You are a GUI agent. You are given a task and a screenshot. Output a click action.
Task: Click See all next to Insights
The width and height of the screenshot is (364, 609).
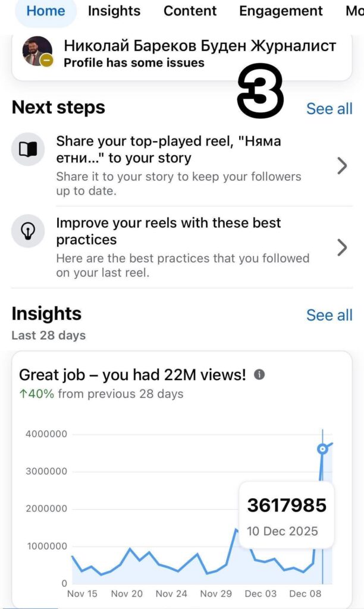[x=329, y=315]
